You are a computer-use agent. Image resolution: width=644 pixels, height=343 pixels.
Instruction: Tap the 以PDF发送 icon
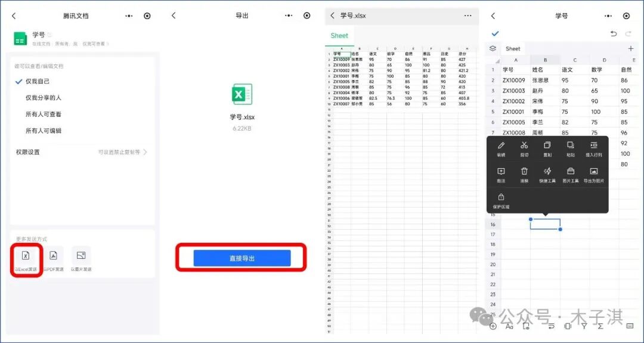[x=54, y=255]
